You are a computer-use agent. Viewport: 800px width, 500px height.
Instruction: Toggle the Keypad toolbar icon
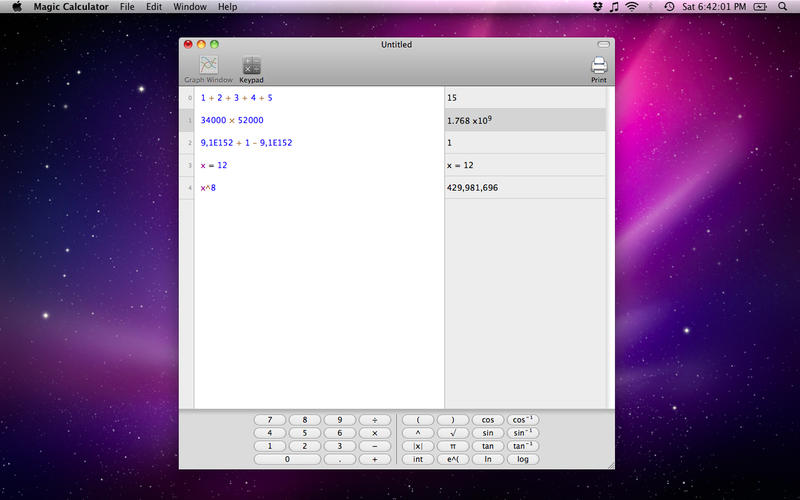click(x=251, y=67)
